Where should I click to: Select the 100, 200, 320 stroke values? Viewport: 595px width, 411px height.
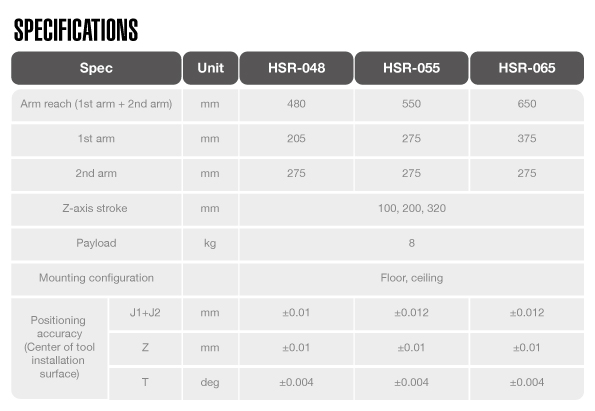pyautogui.click(x=412, y=209)
